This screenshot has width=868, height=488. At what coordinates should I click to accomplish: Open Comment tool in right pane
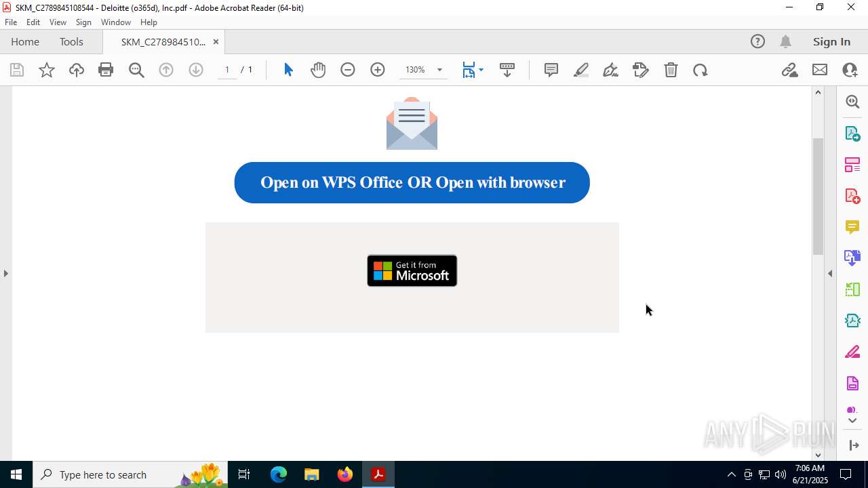852,227
